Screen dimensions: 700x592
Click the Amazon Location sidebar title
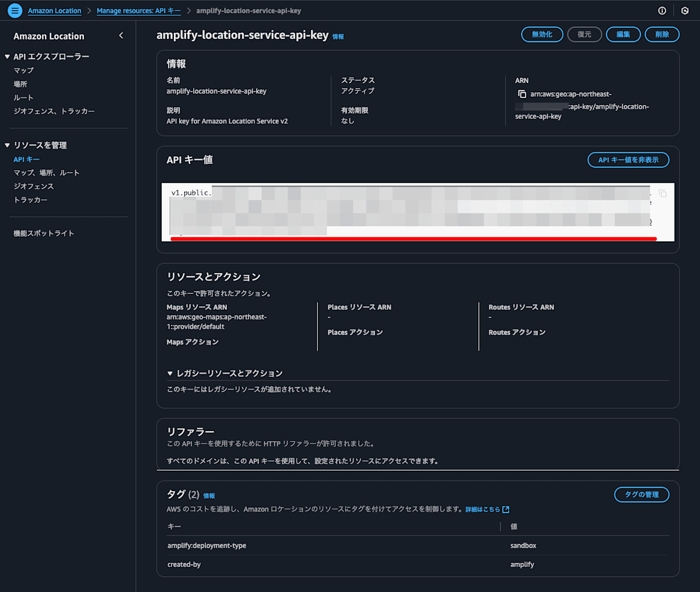pos(49,36)
